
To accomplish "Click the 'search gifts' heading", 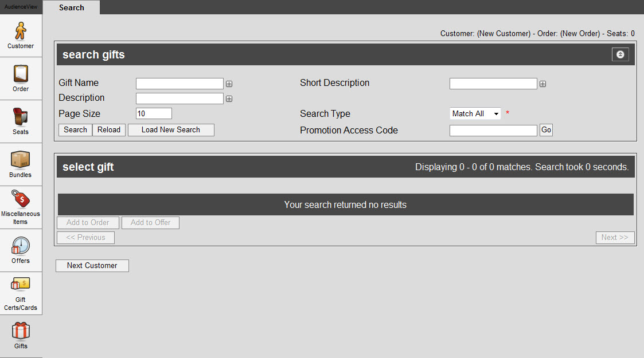I will tap(93, 54).
